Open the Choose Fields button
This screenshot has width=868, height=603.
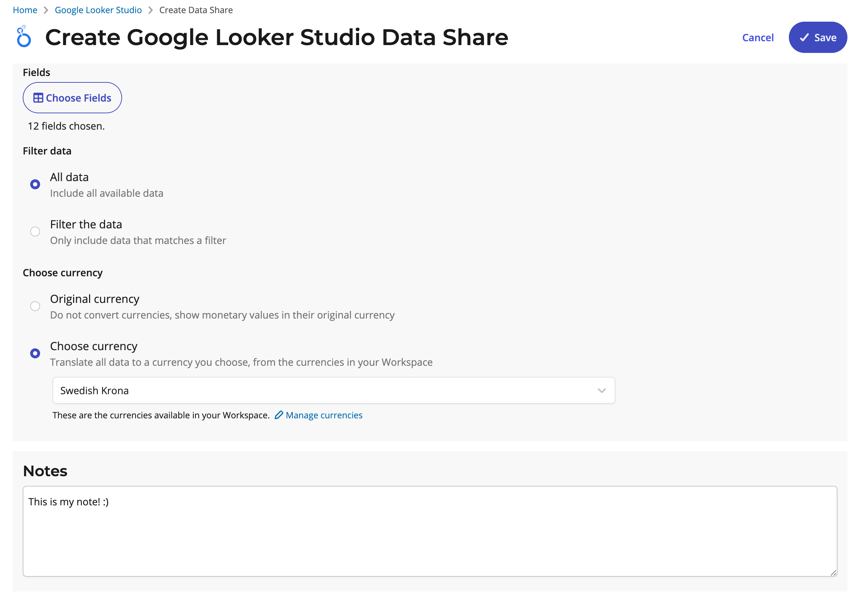72,98
